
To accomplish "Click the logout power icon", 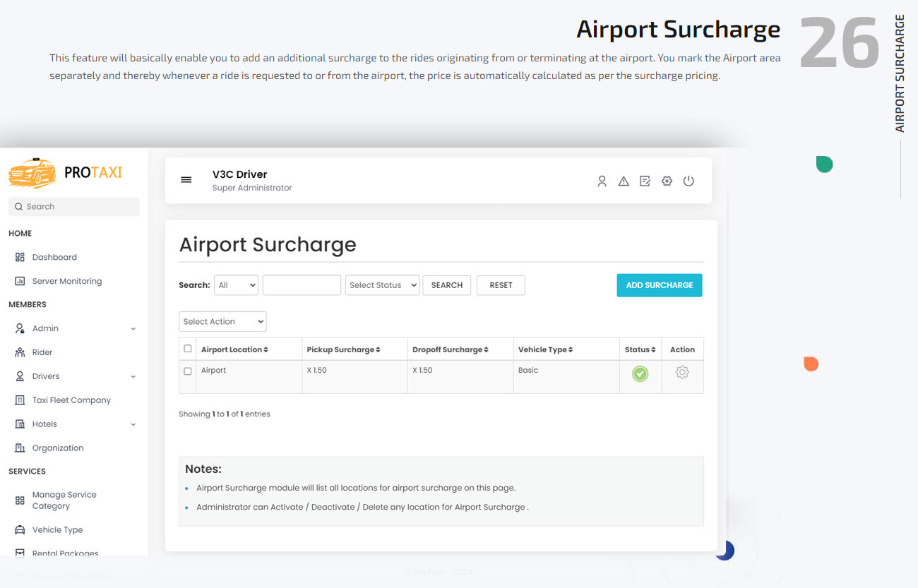I will (688, 181).
